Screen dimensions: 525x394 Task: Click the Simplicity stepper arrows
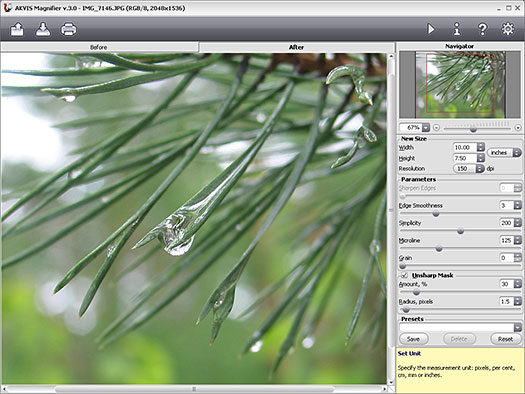(518, 223)
